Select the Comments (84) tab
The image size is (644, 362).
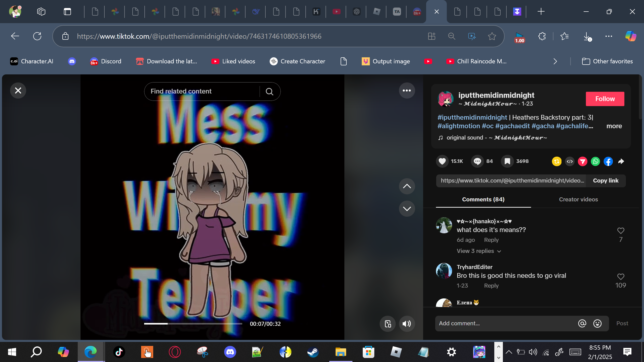[483, 200]
